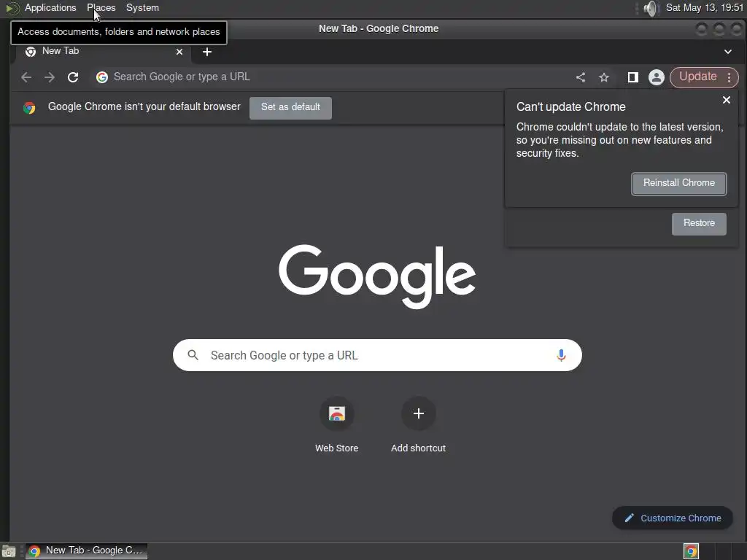
Task: Click Set as default button
Action: click(x=290, y=108)
